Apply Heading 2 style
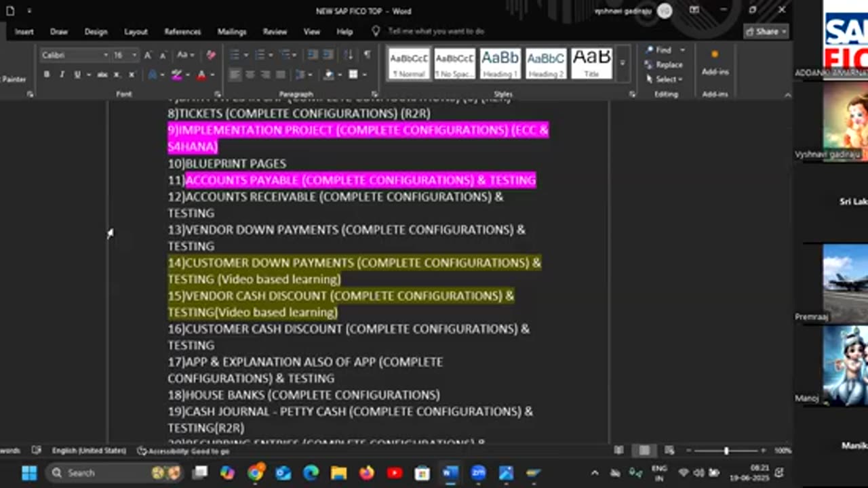Image resolution: width=868 pixels, height=488 pixels. point(545,63)
